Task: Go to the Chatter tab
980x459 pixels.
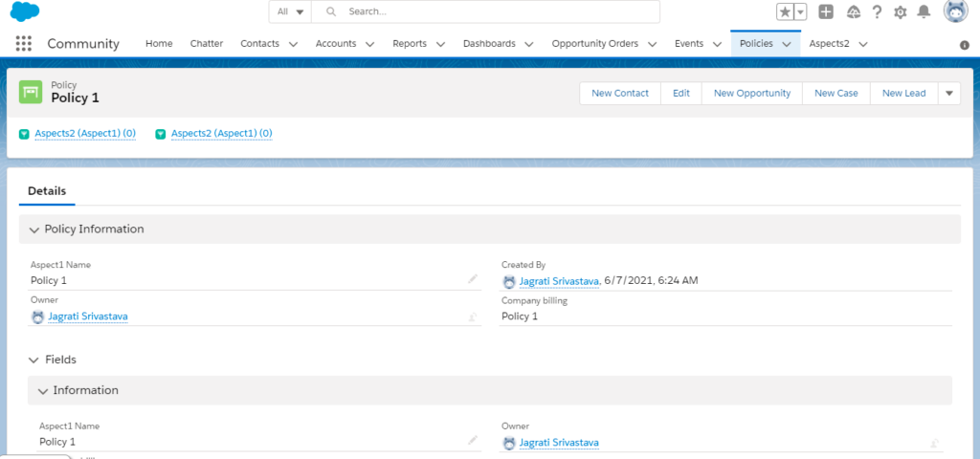Action: [x=207, y=44]
